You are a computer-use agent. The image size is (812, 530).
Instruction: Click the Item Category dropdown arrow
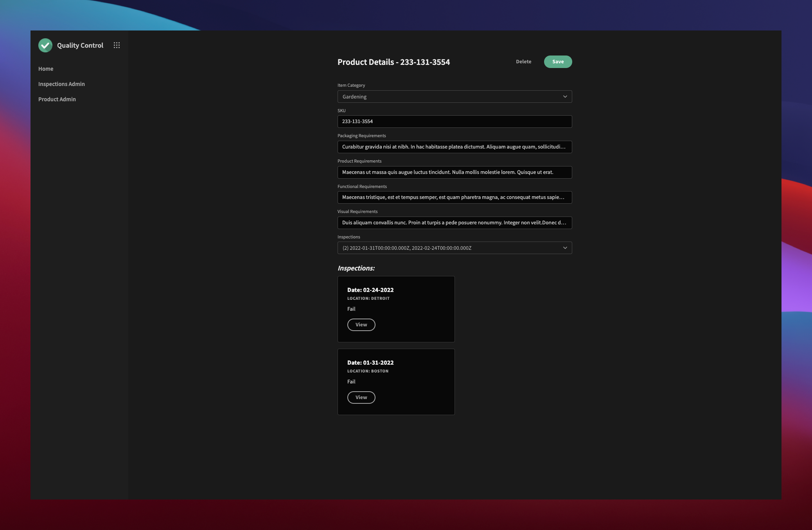coord(565,97)
